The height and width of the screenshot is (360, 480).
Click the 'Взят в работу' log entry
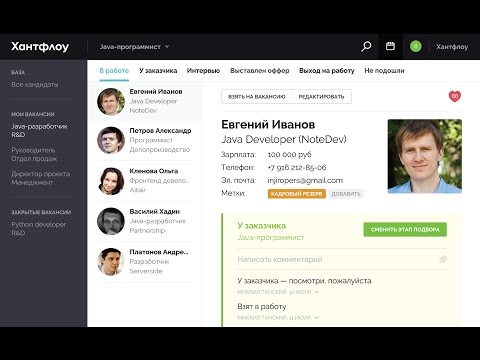(262, 306)
